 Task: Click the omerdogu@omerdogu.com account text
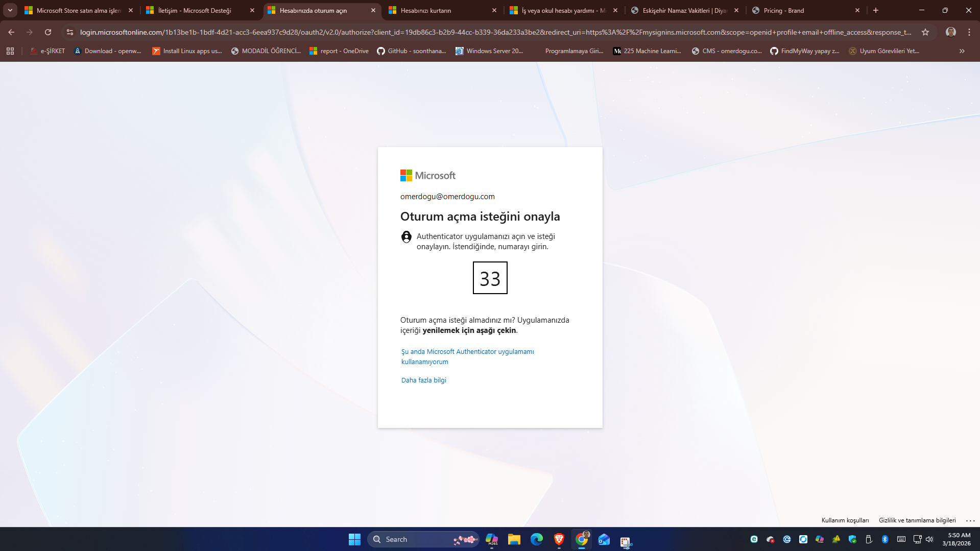447,197
